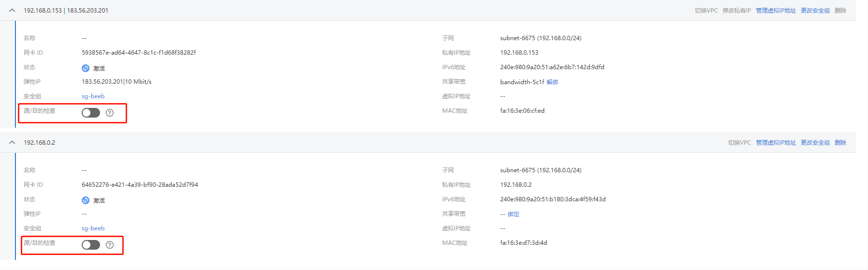Click the 激活 status icon for NIC 192.168.0.153

[x=86, y=68]
